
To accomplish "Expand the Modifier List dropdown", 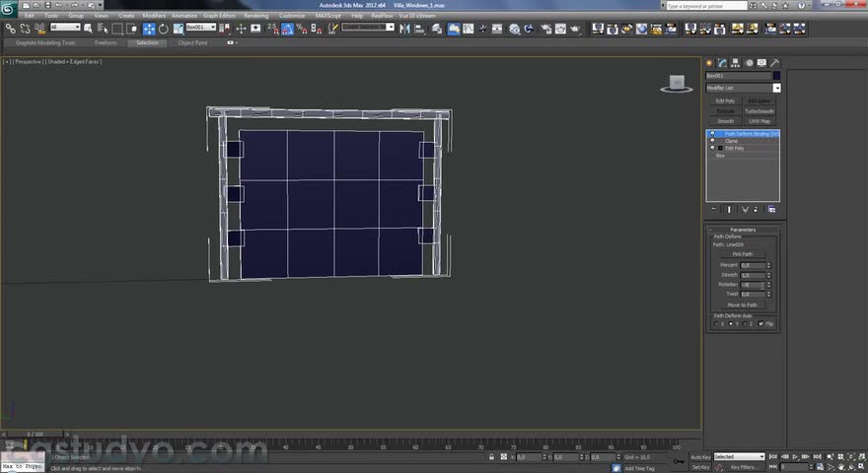I will point(776,88).
